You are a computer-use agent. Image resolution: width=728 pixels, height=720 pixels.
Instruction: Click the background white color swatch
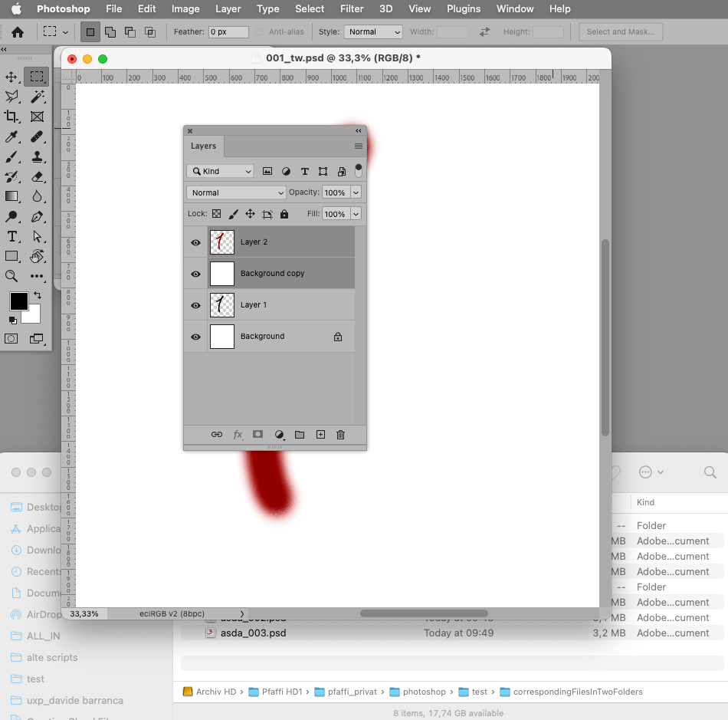(34, 316)
